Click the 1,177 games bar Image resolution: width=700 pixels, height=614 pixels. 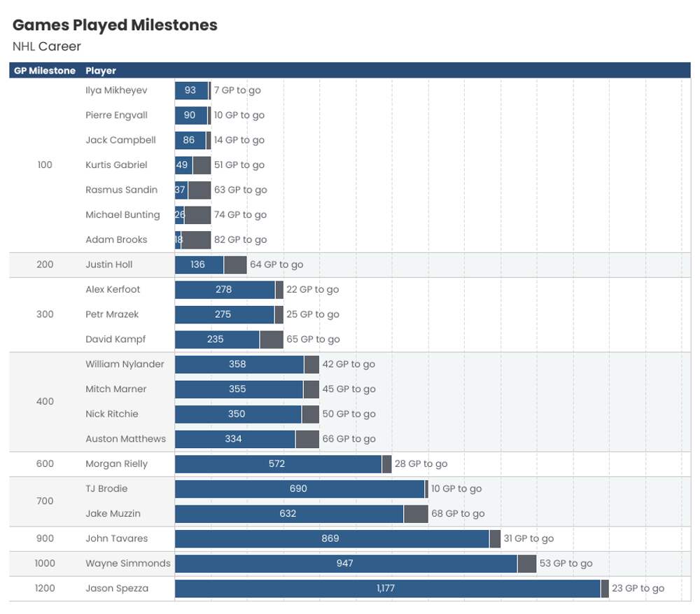388,589
